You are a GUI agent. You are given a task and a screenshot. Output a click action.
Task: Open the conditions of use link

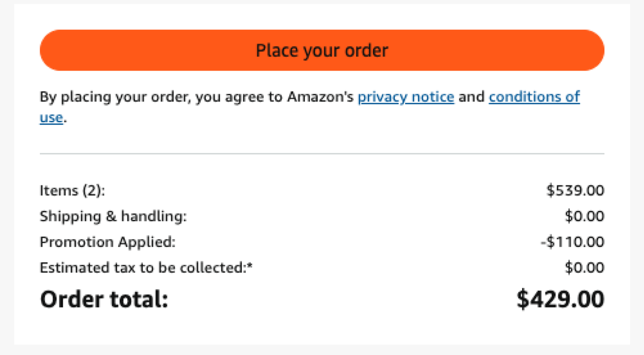click(x=534, y=97)
